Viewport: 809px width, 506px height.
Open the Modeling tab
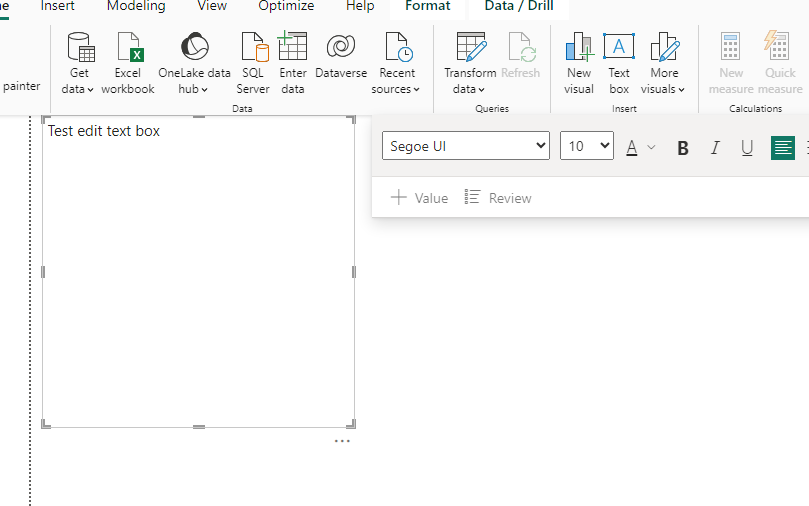click(136, 6)
